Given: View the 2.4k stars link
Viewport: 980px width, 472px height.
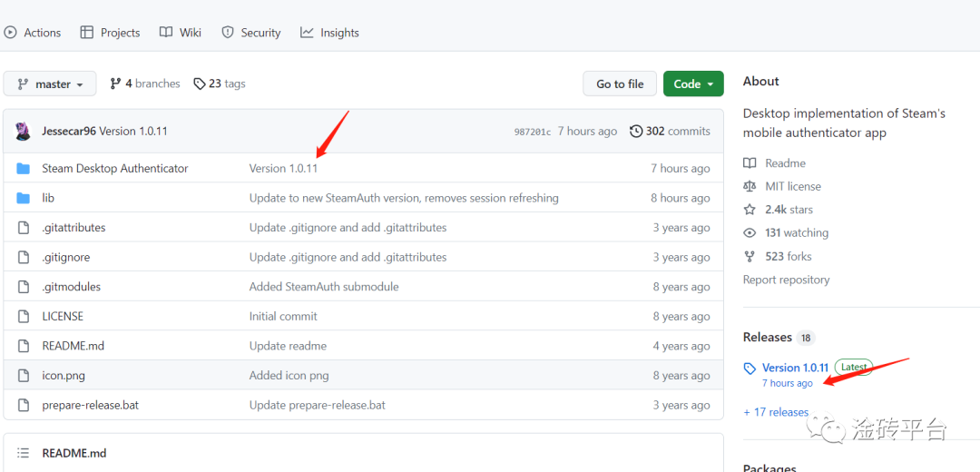Looking at the screenshot, I should point(789,210).
